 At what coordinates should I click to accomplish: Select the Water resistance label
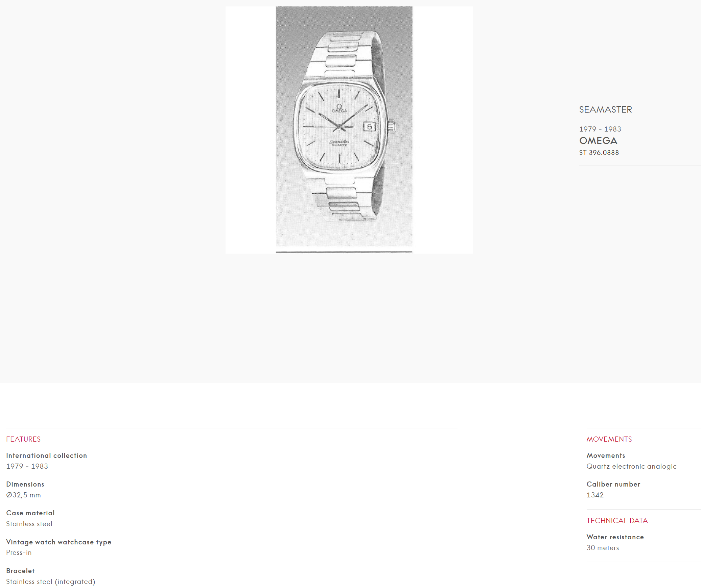(x=615, y=537)
